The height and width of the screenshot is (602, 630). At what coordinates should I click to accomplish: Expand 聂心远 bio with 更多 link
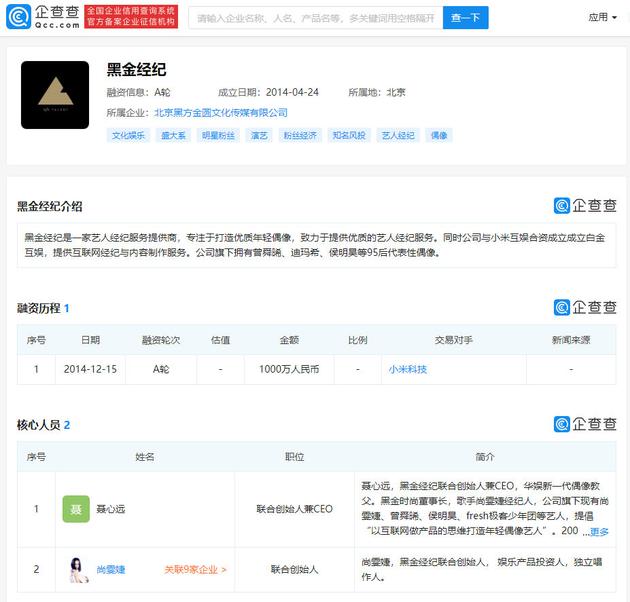[x=599, y=532]
